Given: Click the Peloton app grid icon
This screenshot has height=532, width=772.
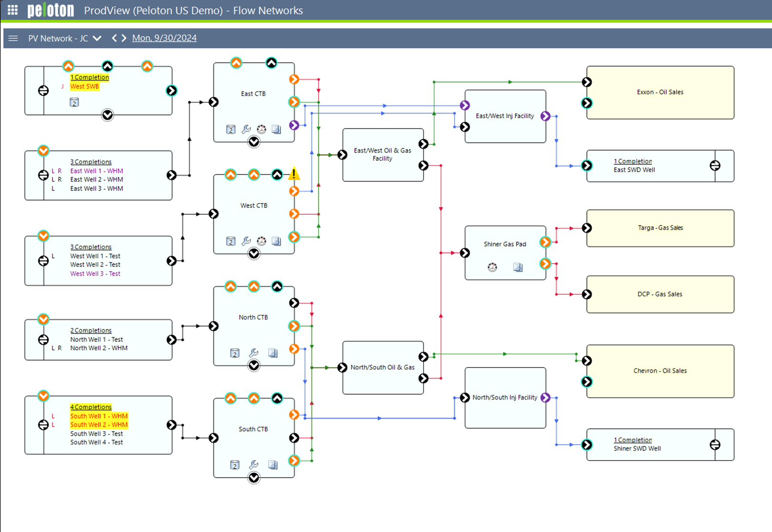Looking at the screenshot, I should coord(12,10).
